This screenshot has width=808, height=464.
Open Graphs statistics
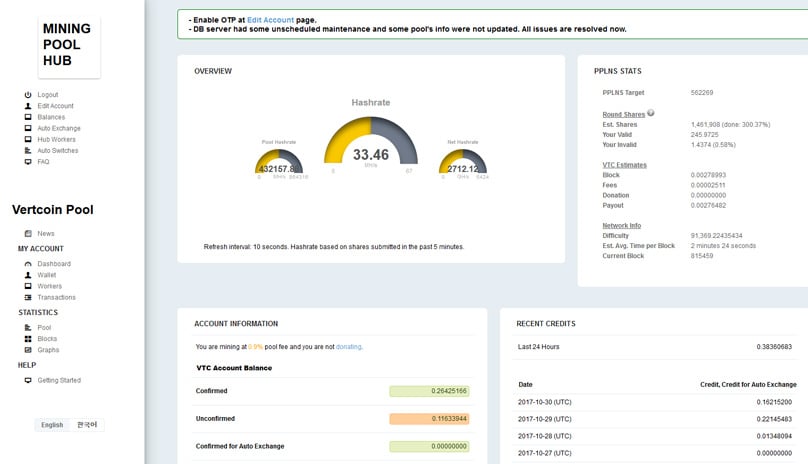click(x=48, y=350)
